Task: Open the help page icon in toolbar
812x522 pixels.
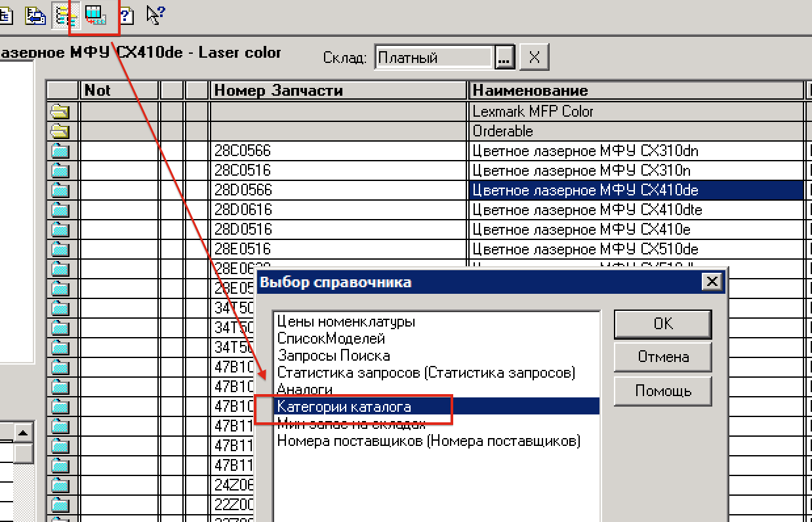Action: click(x=125, y=15)
